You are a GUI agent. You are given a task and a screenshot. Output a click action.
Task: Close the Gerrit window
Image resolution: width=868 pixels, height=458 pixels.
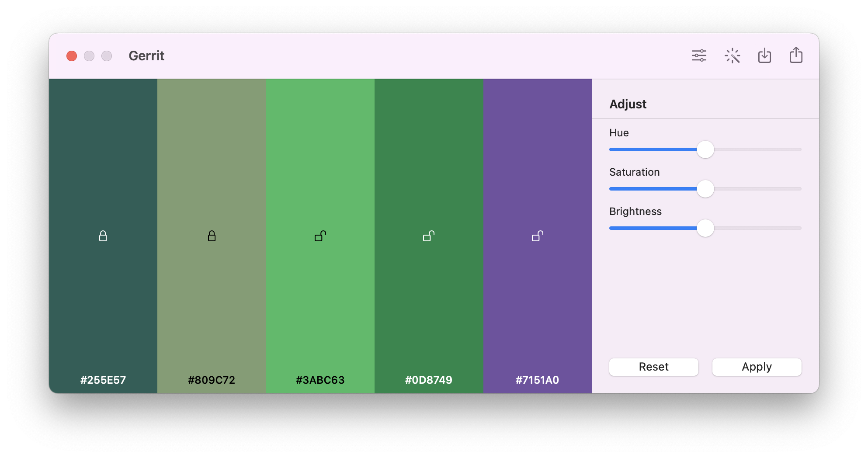click(x=72, y=56)
